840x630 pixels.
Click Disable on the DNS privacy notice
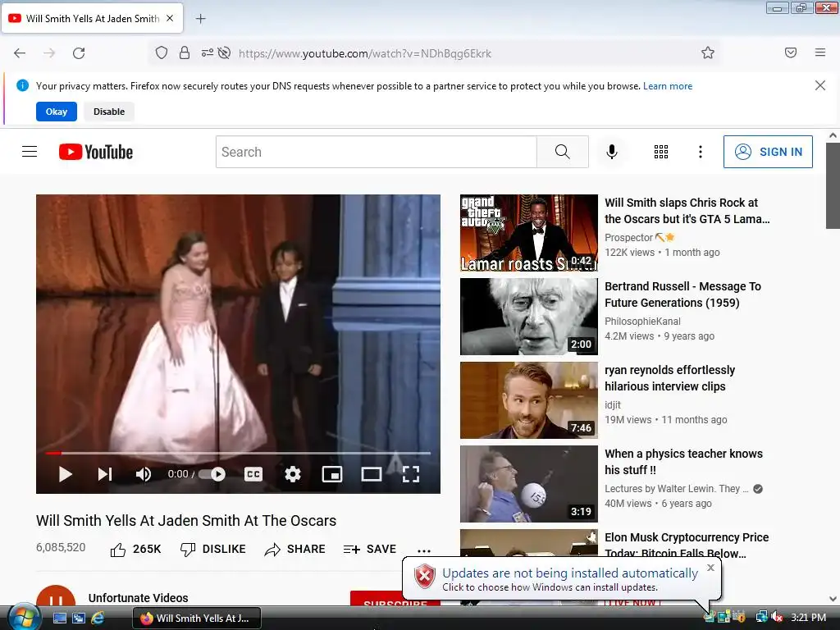pyautogui.click(x=109, y=112)
